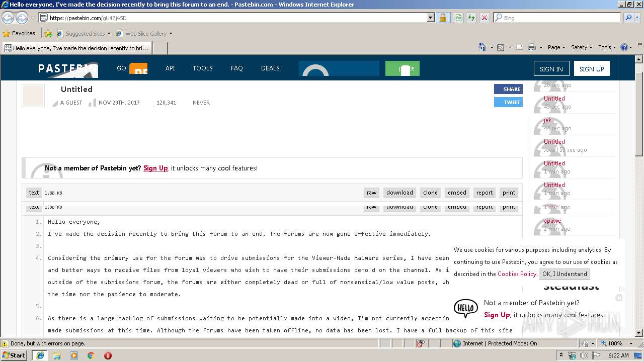644x362 pixels.
Task: Open the Web Slice Gallery dropdown
Action: [x=144, y=34]
